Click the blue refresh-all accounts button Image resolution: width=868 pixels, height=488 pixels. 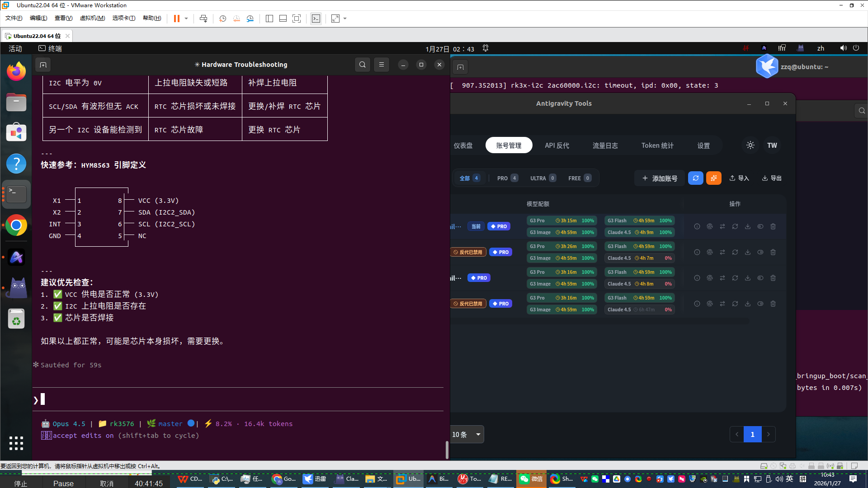(695, 178)
